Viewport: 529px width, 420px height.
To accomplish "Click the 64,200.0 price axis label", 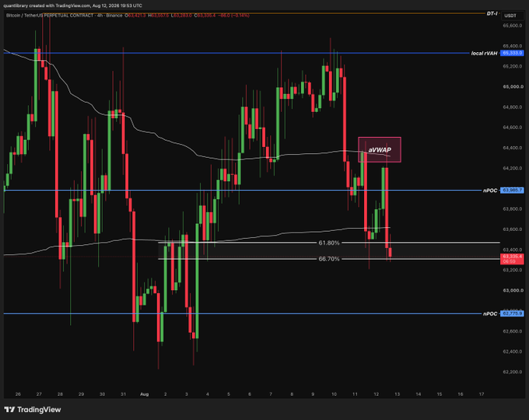I will (512, 168).
